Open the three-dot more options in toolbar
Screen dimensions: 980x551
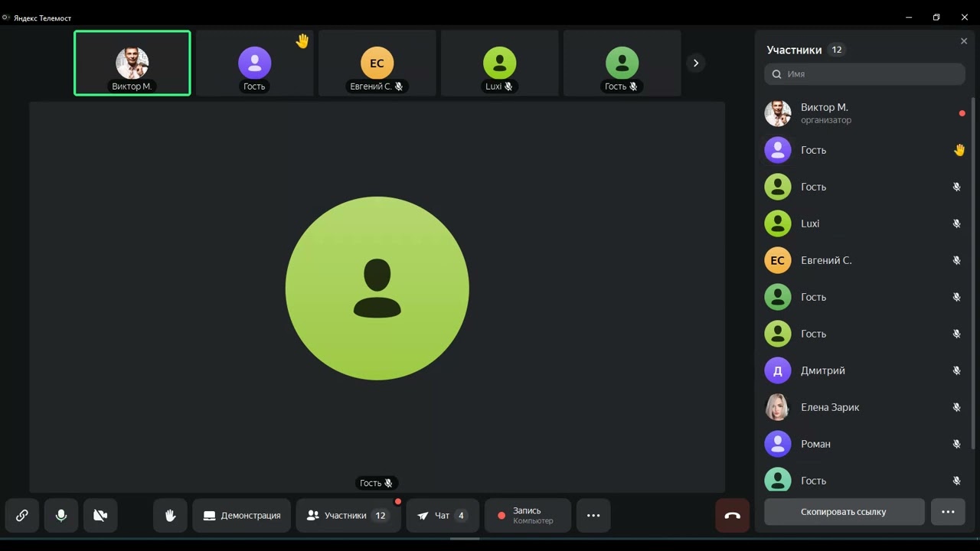pos(593,516)
